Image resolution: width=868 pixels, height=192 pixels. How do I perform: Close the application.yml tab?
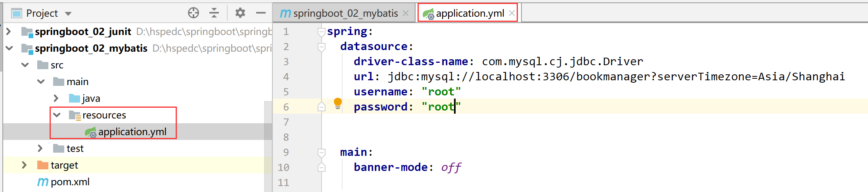click(512, 13)
